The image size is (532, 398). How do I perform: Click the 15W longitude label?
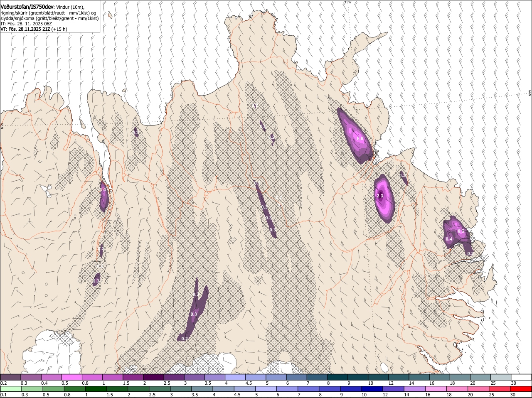tap(348, 2)
